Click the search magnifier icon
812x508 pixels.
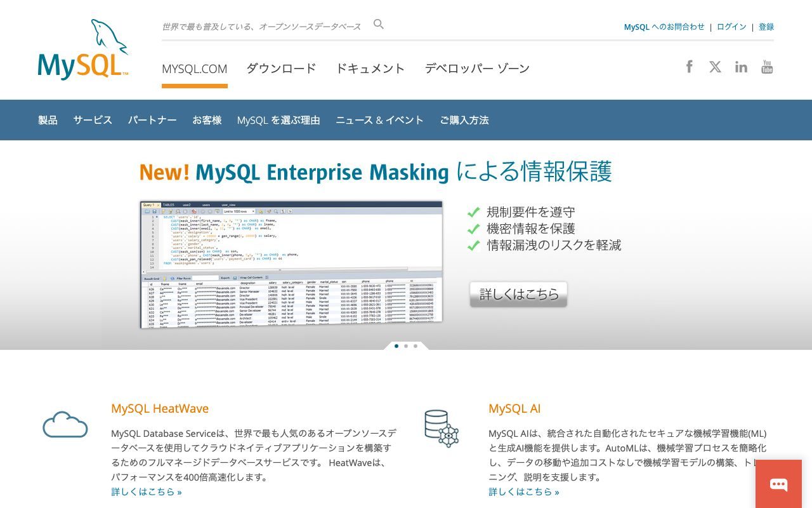click(x=378, y=24)
